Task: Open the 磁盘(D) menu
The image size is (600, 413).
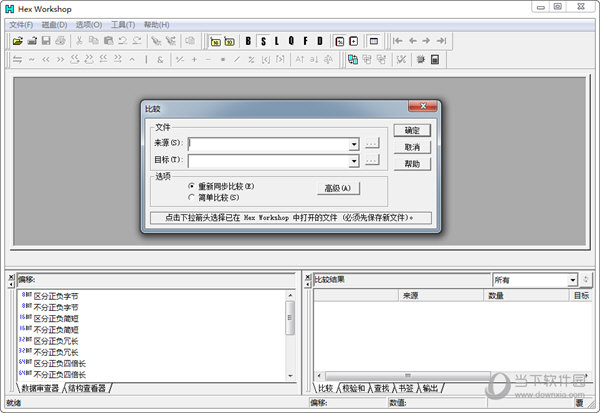Action: pyautogui.click(x=54, y=25)
